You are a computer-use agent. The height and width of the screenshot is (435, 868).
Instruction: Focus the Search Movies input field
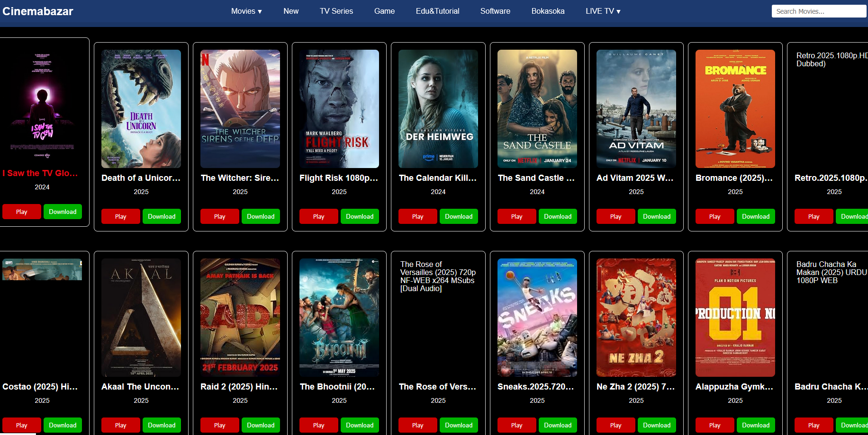[x=819, y=11]
